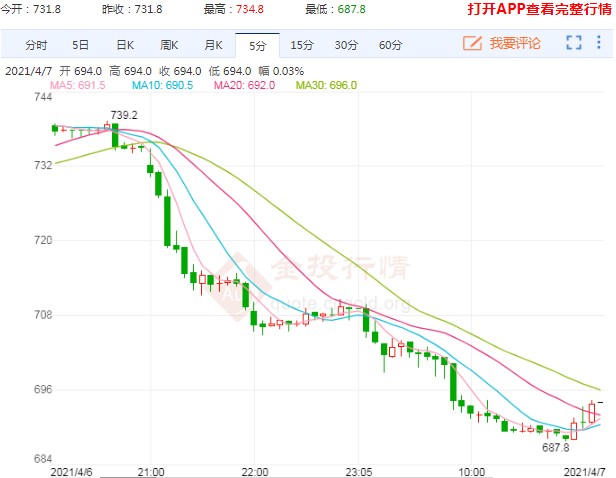Viewport: 616px width, 478px height.
Task: Click the 收 694.0 close value
Action: 180,71
